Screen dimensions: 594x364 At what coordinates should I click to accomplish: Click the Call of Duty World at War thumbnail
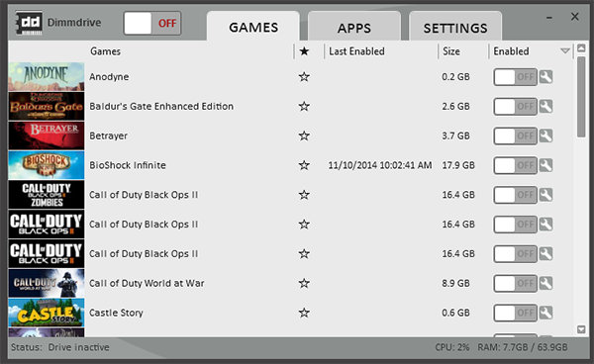47,283
